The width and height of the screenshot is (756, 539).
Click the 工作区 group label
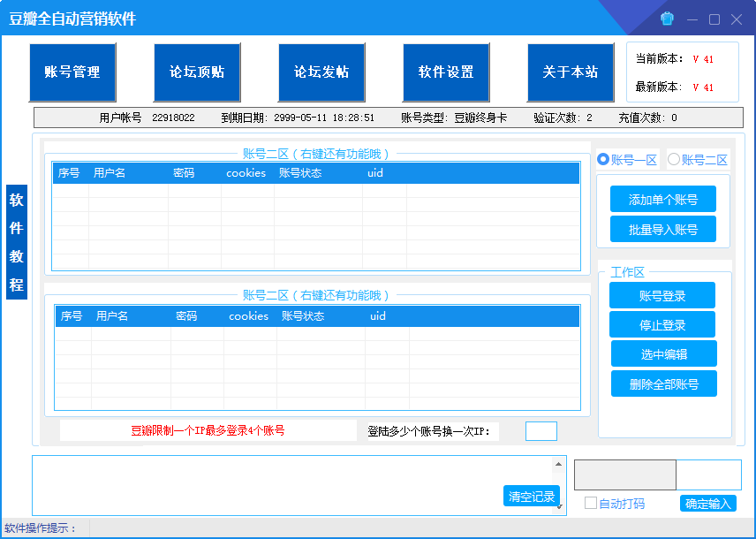(x=627, y=272)
